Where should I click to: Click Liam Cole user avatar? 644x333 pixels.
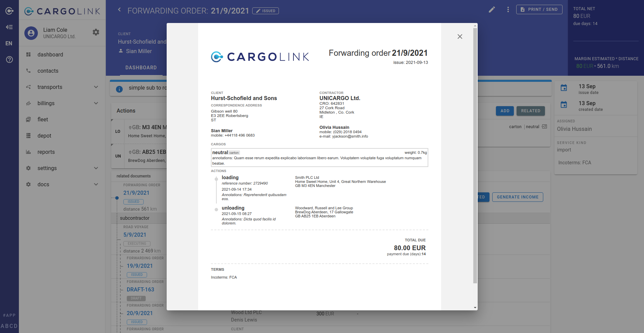31,33
